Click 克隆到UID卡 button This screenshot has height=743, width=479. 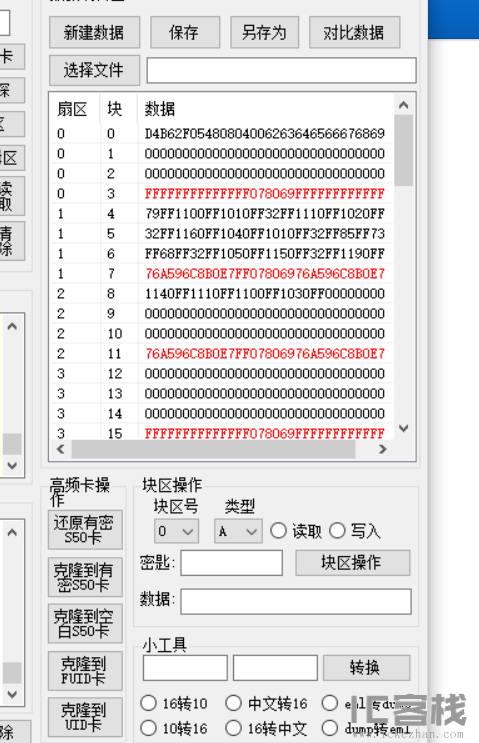(x=85, y=717)
